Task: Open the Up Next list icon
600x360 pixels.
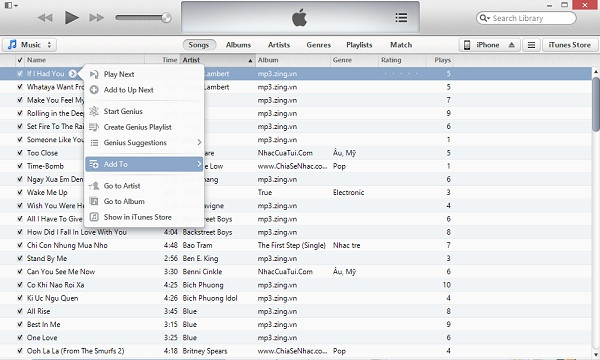Action: pos(401,18)
